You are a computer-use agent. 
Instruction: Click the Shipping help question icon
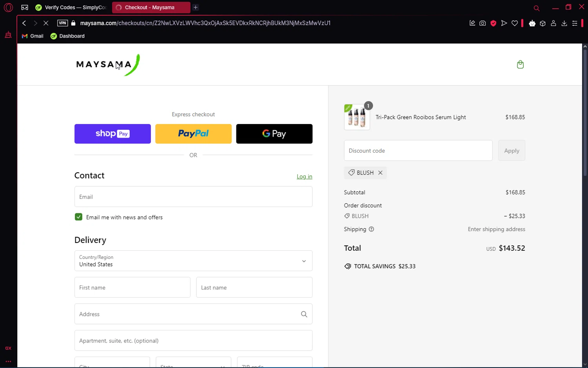(371, 229)
